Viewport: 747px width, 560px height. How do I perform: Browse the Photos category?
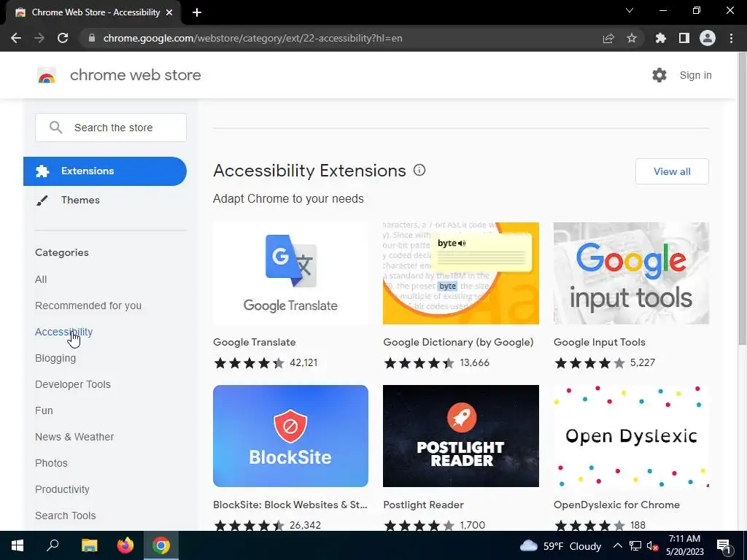coord(52,463)
